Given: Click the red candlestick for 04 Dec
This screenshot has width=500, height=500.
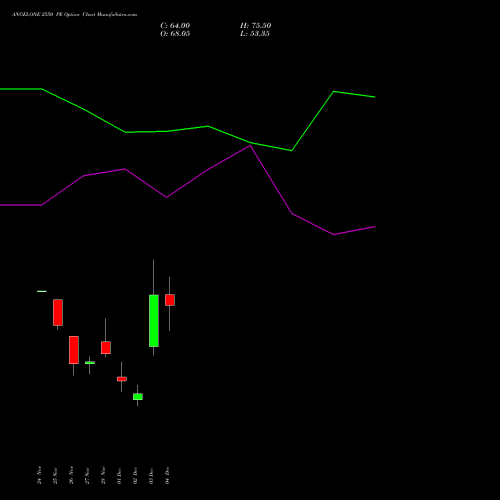Looking at the screenshot, I should coord(170,300).
